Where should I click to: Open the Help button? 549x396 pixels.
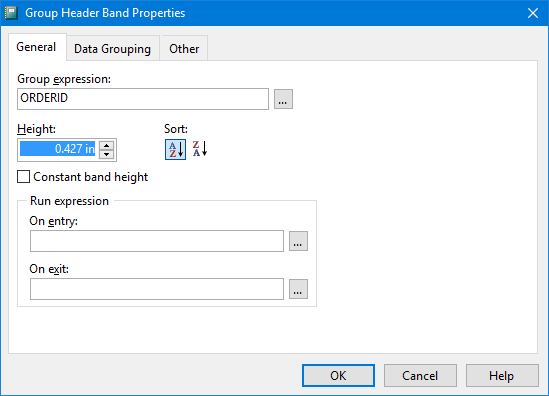pos(502,375)
